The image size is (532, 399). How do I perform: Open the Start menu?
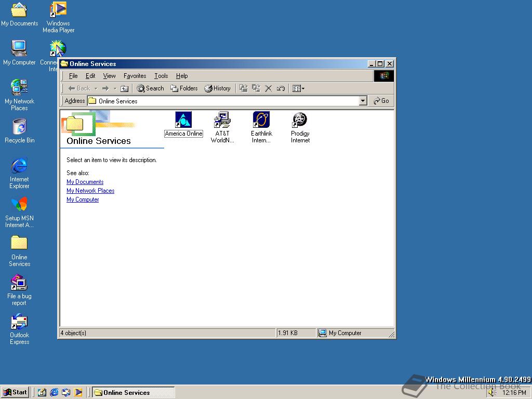point(15,393)
